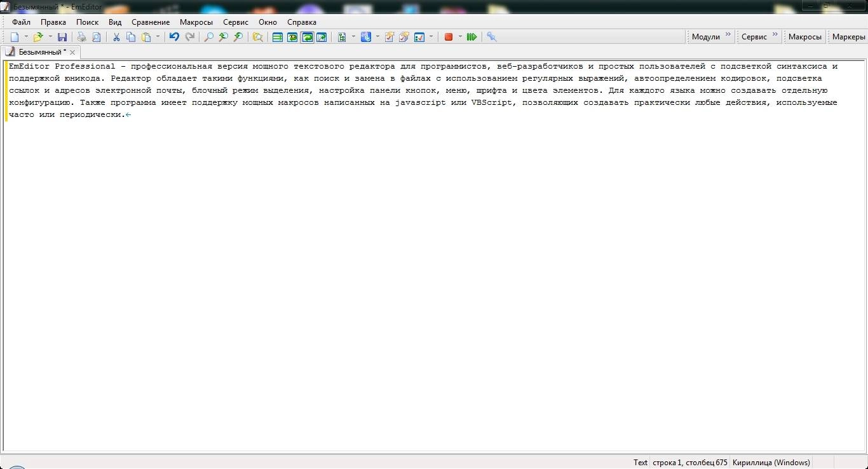Open the Справка menu
The width and height of the screenshot is (868, 469).
(x=302, y=22)
